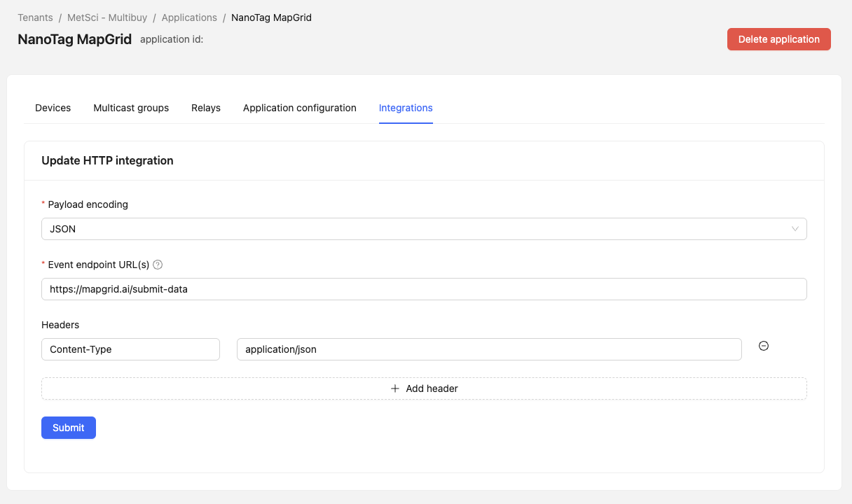The height and width of the screenshot is (504, 852).
Task: Click the required asterisk next to Payload encoding
Action: (x=42, y=204)
